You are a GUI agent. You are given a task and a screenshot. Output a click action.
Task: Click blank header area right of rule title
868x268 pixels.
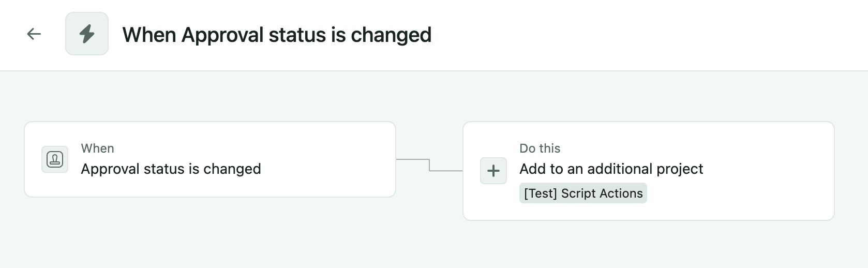click(647, 35)
